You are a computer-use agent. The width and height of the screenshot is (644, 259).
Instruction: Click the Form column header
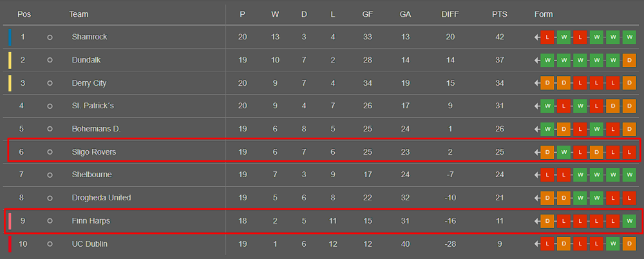point(544,14)
